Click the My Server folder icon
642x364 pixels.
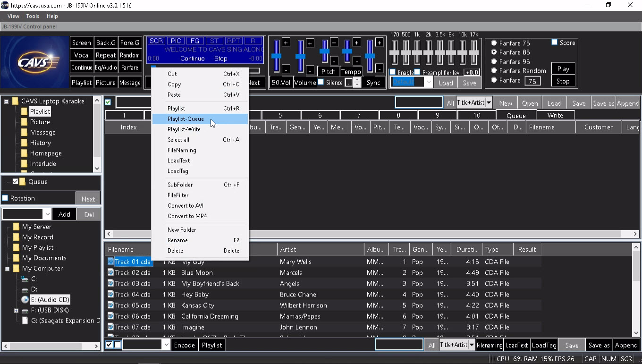(x=16, y=227)
